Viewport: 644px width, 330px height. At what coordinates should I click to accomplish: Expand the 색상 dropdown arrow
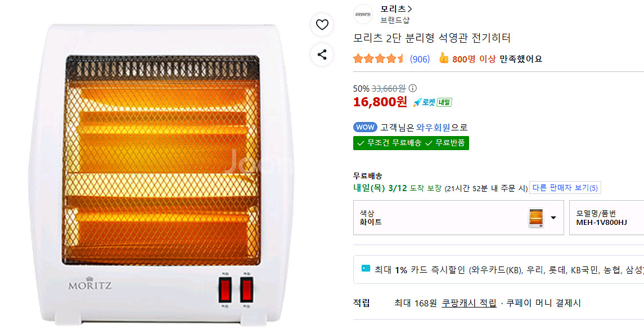(553, 218)
